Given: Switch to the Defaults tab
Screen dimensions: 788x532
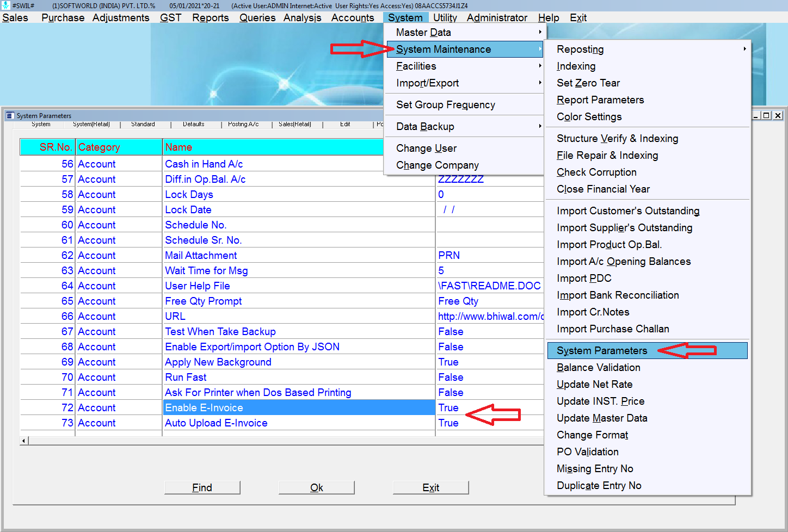Looking at the screenshot, I should point(194,125).
